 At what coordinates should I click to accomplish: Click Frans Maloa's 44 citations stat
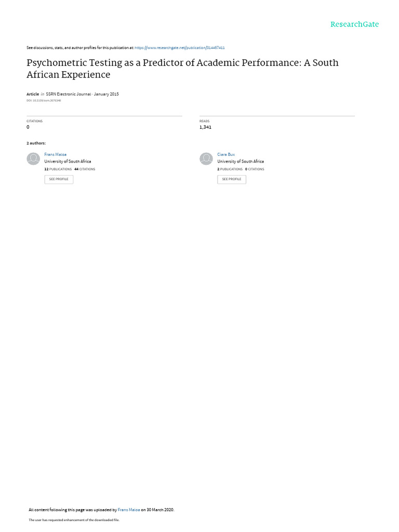tap(85, 169)
